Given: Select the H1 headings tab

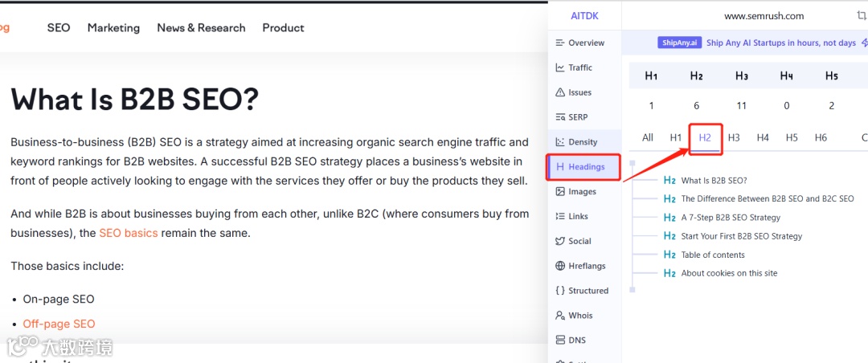Looking at the screenshot, I should click(676, 137).
